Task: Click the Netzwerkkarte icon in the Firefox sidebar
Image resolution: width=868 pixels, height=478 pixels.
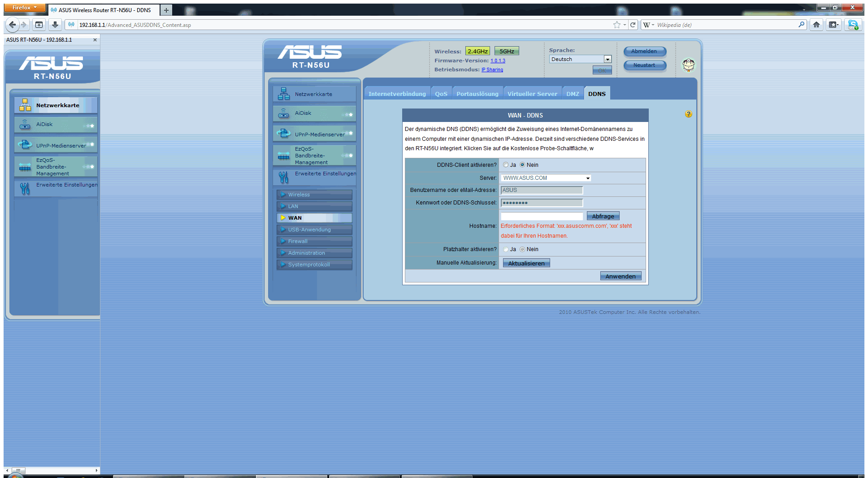Action: (x=25, y=105)
